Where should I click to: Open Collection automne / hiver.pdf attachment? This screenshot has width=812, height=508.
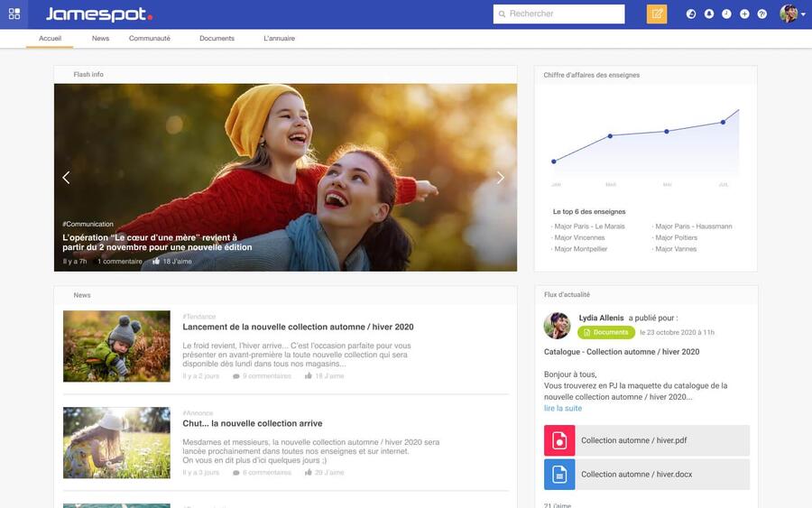click(x=647, y=440)
